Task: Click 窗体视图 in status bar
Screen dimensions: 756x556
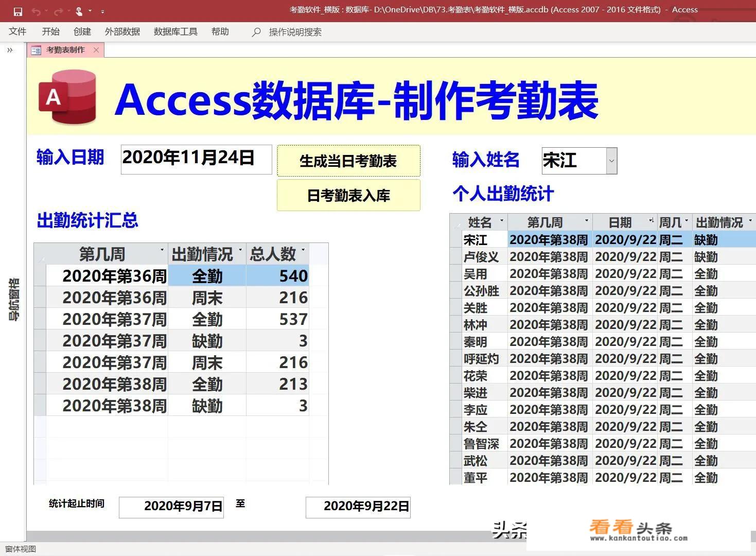Action: tap(21, 549)
